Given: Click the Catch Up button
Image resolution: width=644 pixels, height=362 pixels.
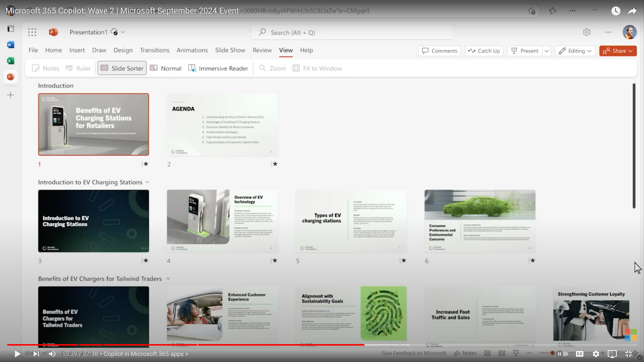Looking at the screenshot, I should [484, 51].
